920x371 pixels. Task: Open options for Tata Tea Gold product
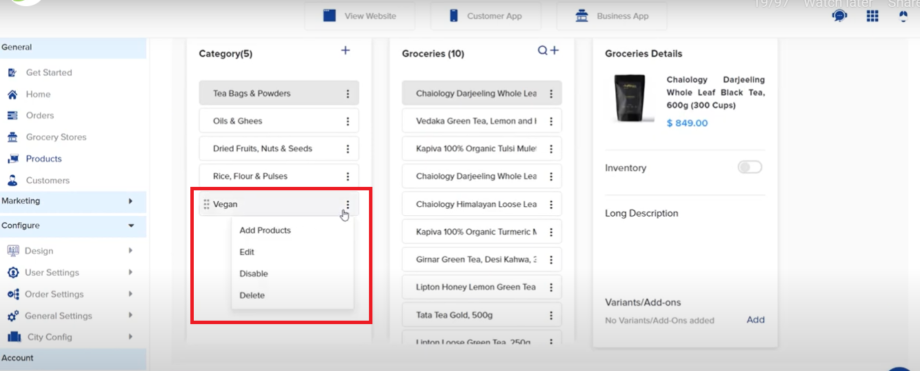tap(551, 315)
